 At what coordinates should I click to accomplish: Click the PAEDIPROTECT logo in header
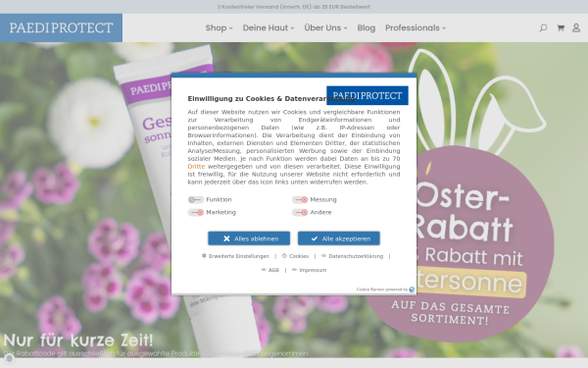(61, 27)
